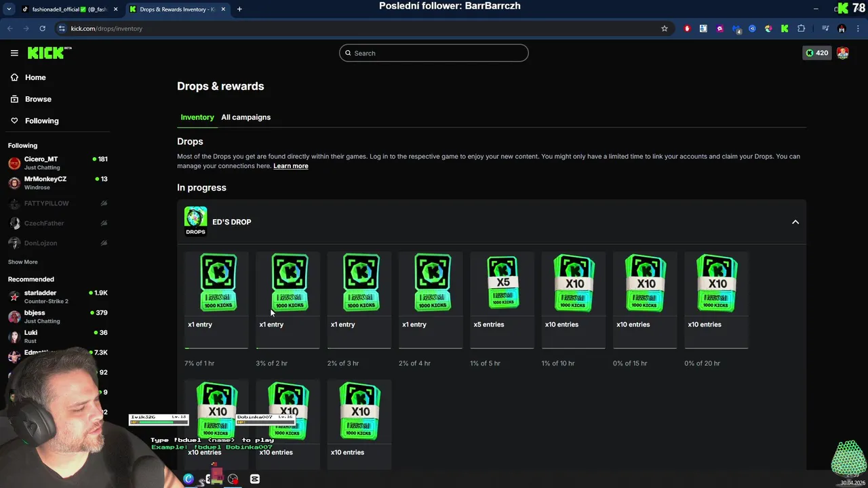
Task: Click the colorful pinwheel extension icon
Action: tap(768, 28)
